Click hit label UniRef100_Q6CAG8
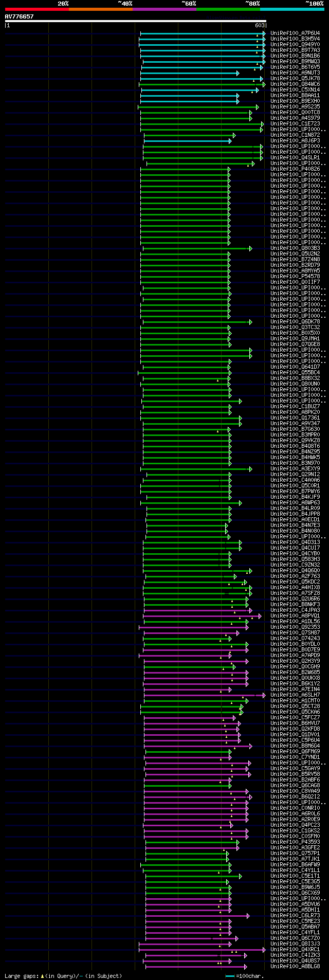The height and width of the screenshot is (980, 329). click(295, 785)
